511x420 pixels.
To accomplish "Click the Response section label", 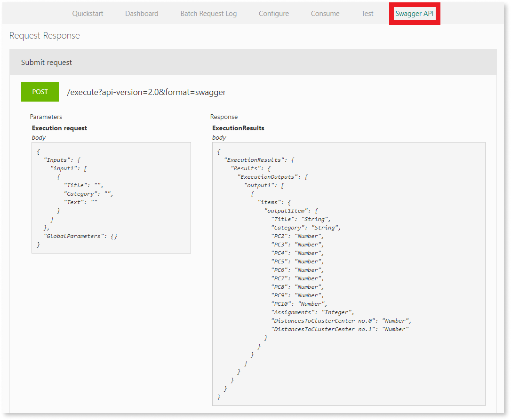I will click(x=224, y=116).
